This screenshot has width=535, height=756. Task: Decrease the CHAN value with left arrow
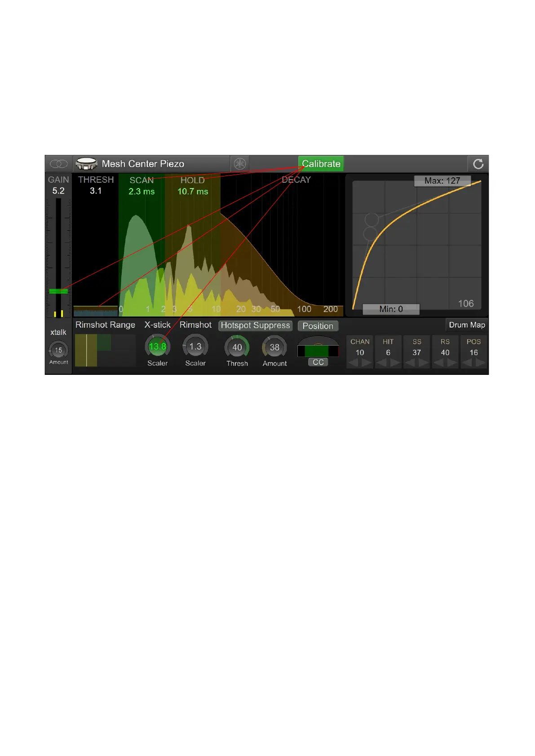[354, 363]
